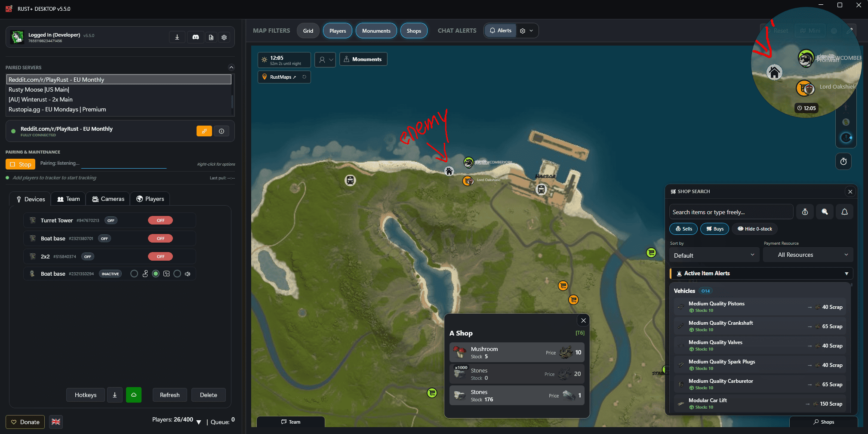Viewport: 868px width, 434px height.
Task: Select the train station marker at Harbor
Action: [541, 189]
